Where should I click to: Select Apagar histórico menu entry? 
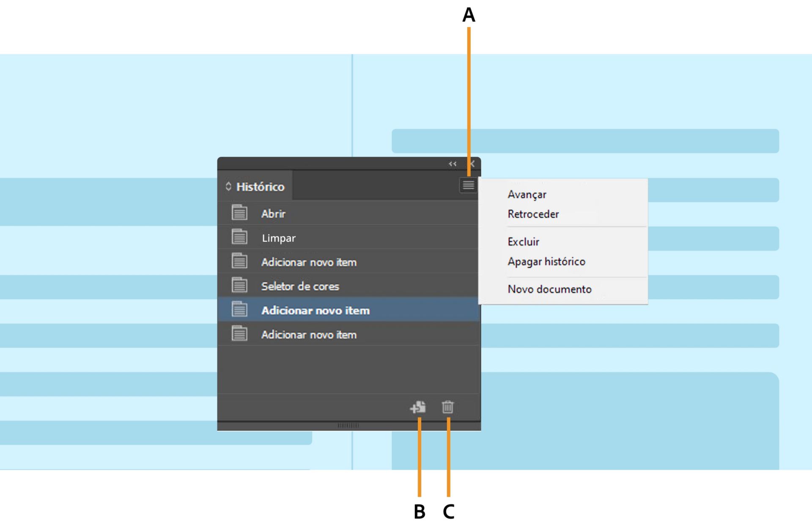coord(546,262)
